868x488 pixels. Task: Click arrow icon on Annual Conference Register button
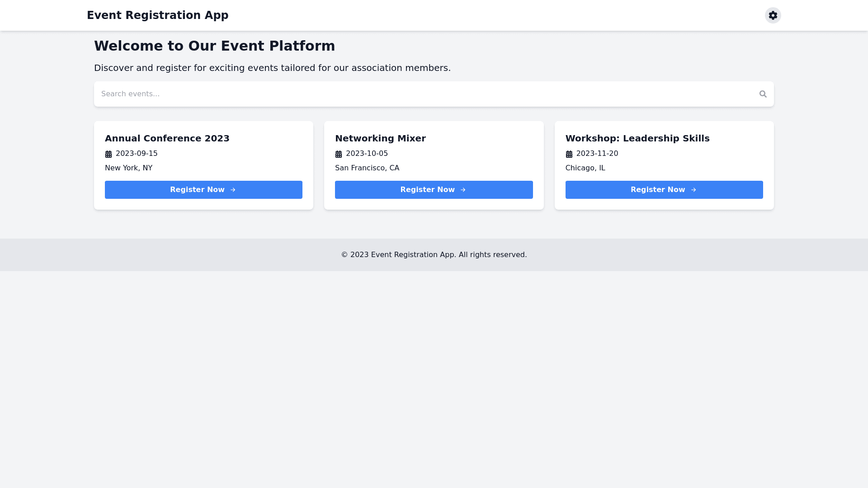click(x=233, y=190)
